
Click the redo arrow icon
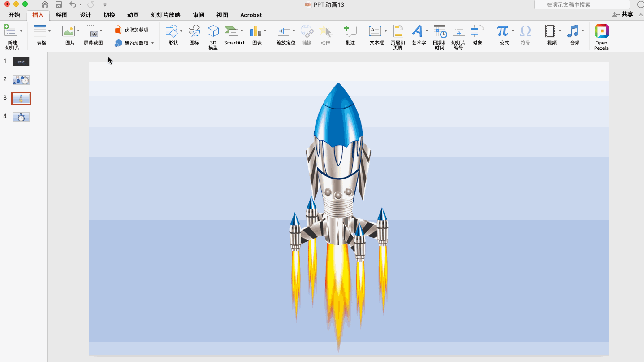pos(91,4)
